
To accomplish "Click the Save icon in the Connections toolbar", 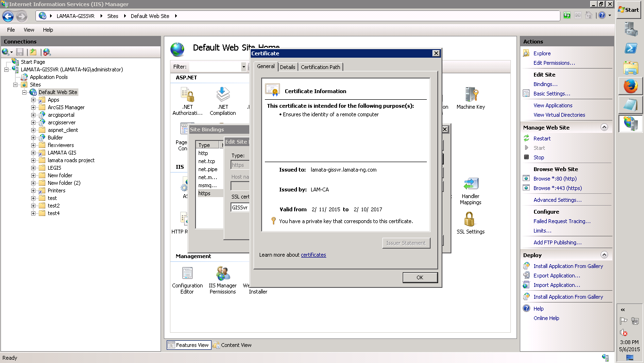I will click(x=20, y=52).
